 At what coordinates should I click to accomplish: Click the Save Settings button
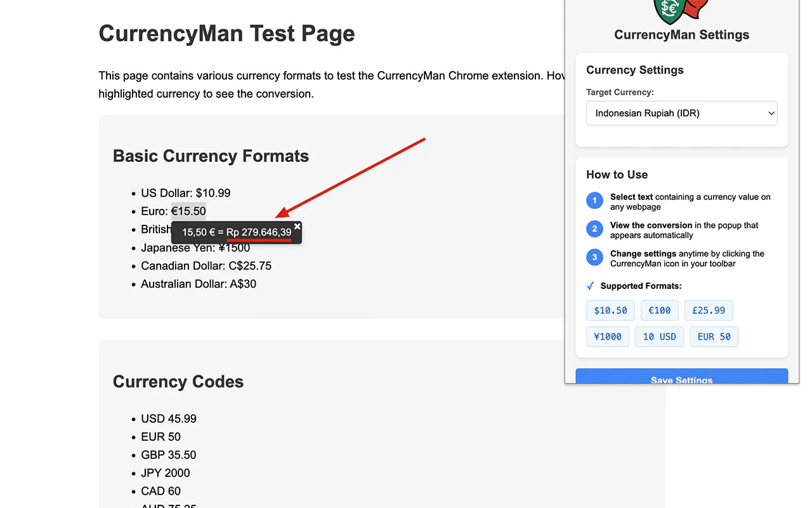tap(682, 376)
